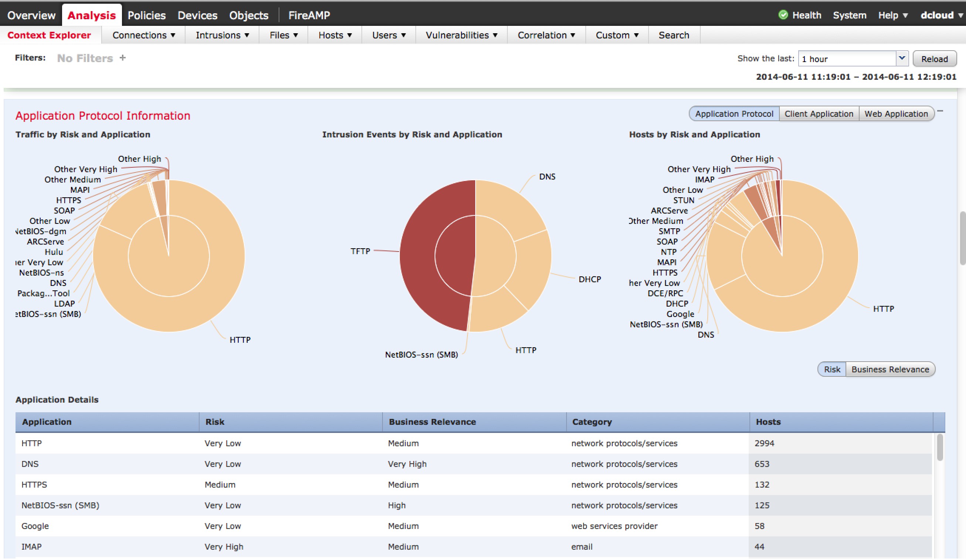
Task: Click the green Health status icon
Action: (783, 15)
